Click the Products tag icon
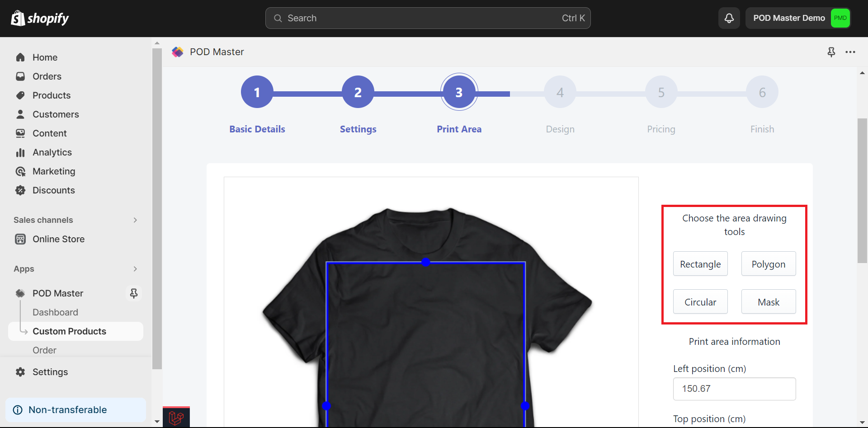 coord(20,95)
